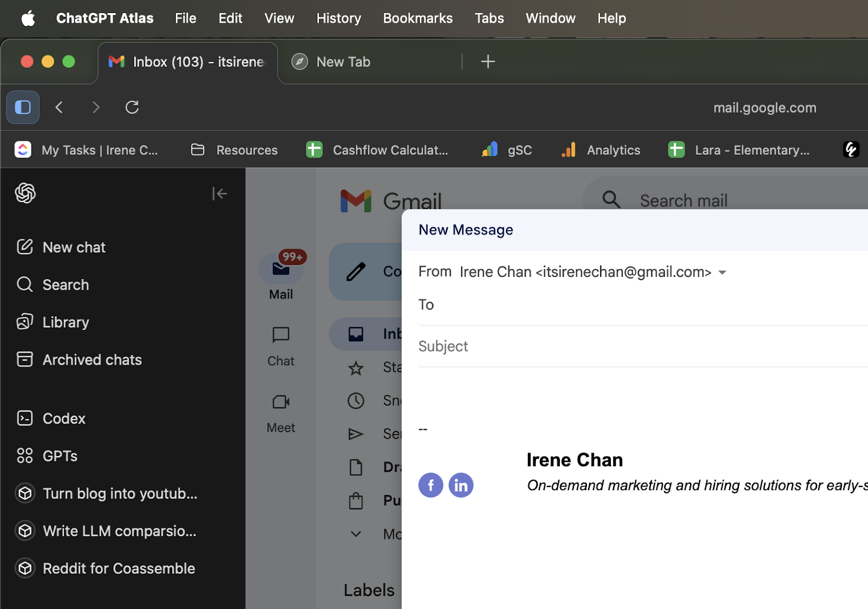The height and width of the screenshot is (609, 868).
Task: Open the Chat section in Gmail
Action: (x=280, y=347)
